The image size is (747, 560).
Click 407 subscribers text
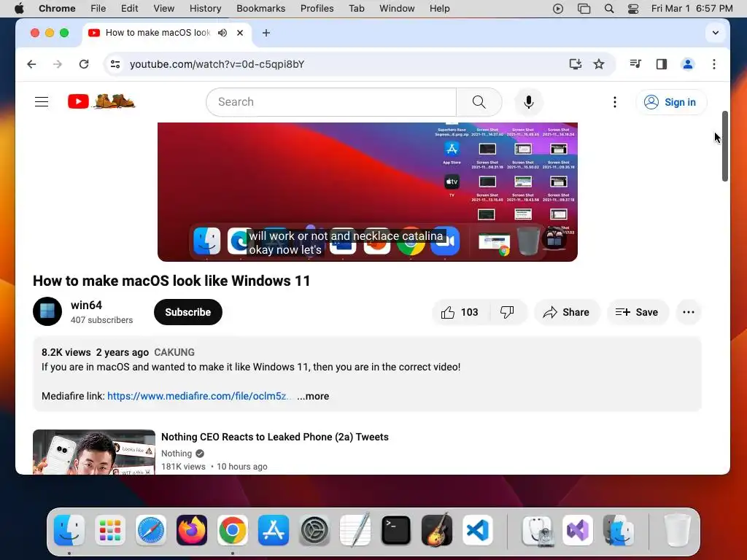click(x=101, y=320)
